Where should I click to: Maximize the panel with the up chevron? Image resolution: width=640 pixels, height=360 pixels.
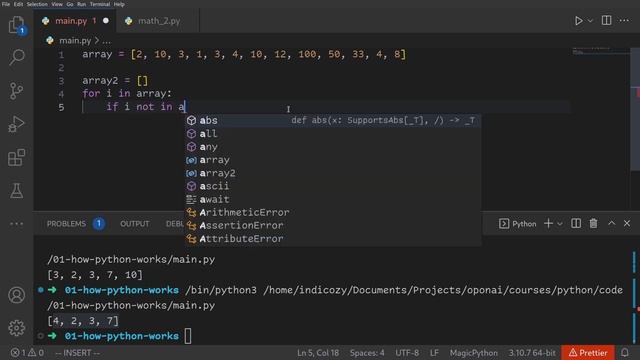click(611, 223)
